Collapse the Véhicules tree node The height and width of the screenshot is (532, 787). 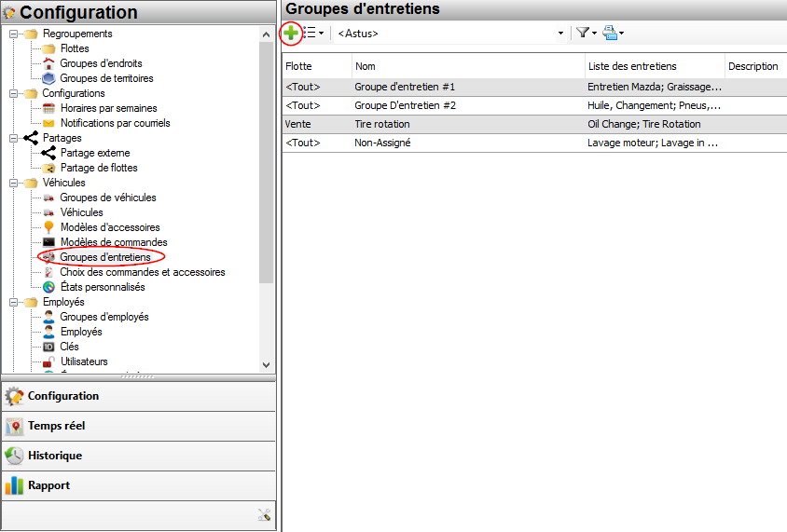coord(14,183)
